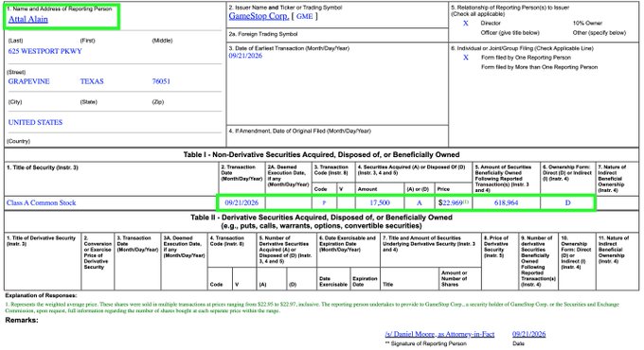
Task: Open the GameStop Corp. issuer link
Action: tap(259, 16)
